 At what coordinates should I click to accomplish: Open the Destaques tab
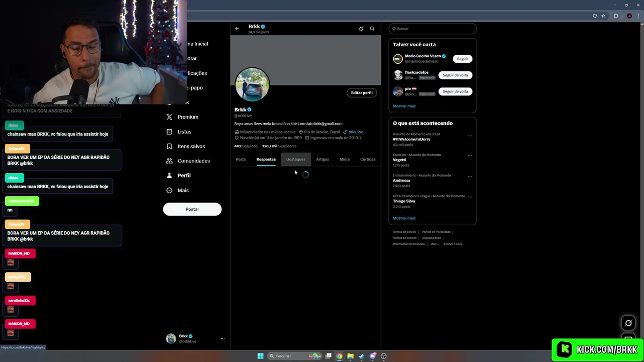[296, 159]
